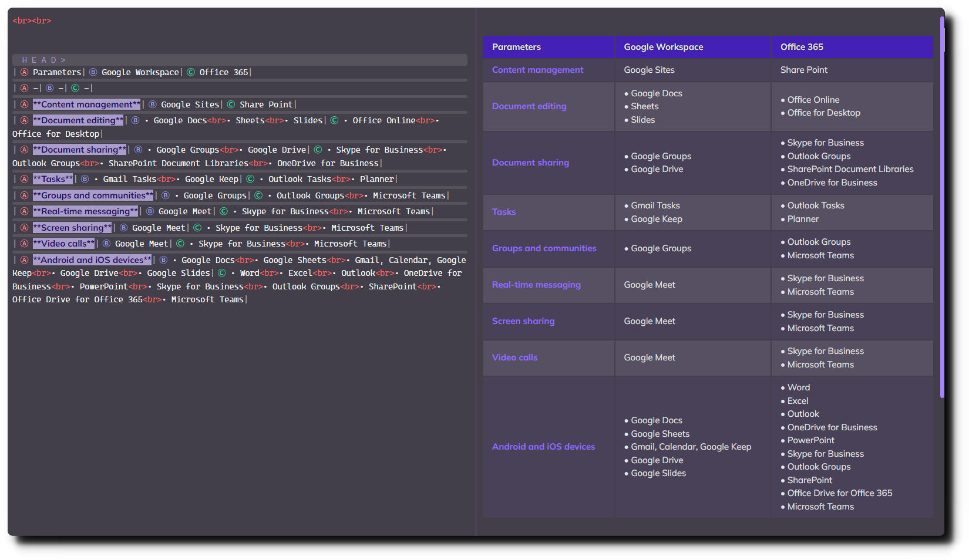Screen dimensions: 969x560
Task: Click the Google Workspace header cell in preview table
Action: [x=693, y=47]
